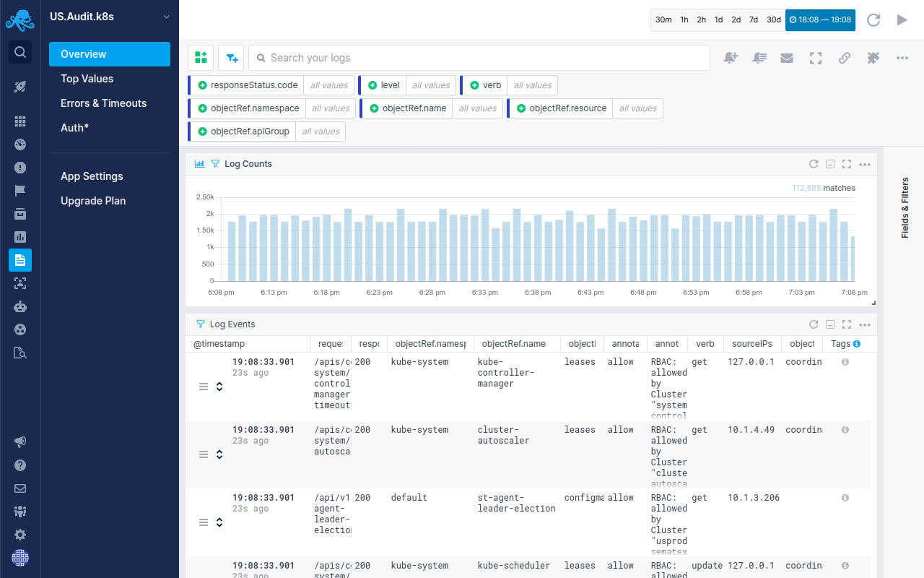Viewport: 924px width, 578px height.
Task: Open the rocket launch icon in sidebar
Action: (20, 87)
